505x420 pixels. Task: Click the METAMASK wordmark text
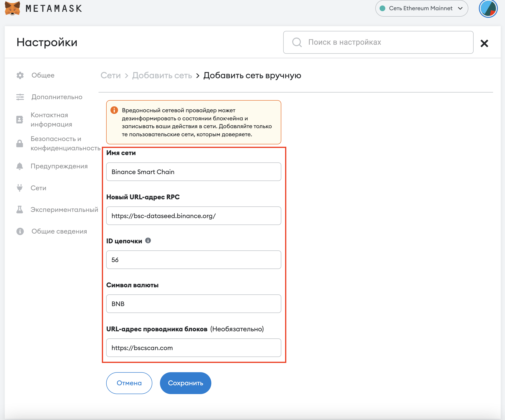tap(54, 8)
